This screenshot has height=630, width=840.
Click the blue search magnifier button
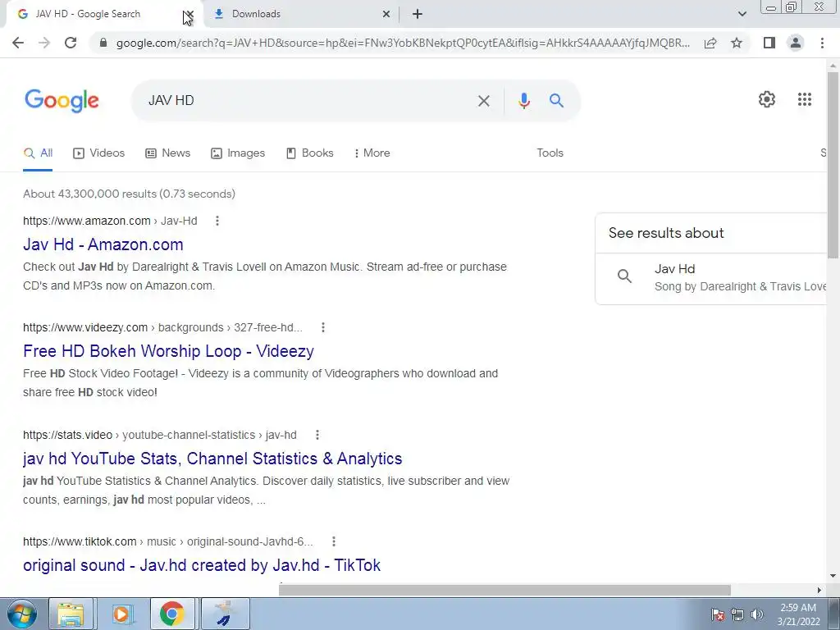pyautogui.click(x=557, y=100)
